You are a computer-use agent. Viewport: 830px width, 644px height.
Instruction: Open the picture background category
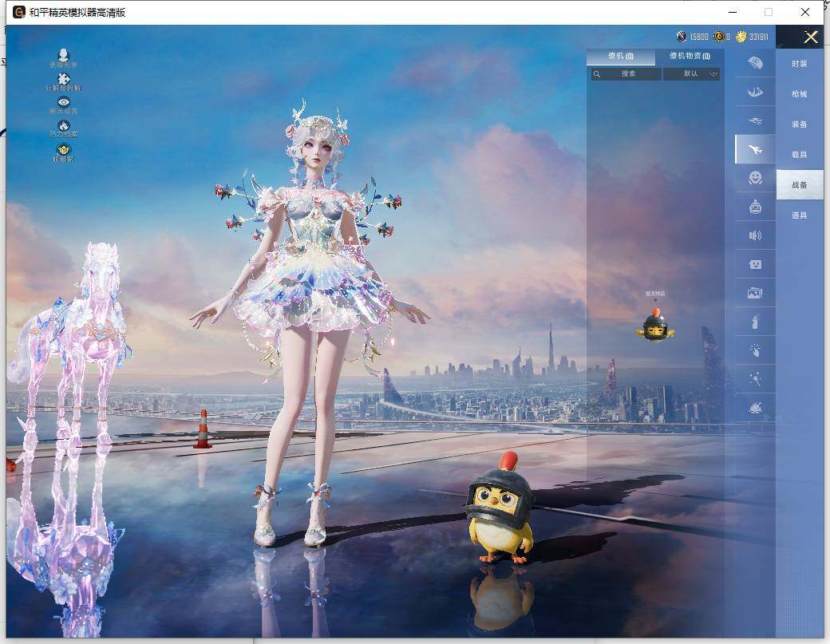(755, 293)
